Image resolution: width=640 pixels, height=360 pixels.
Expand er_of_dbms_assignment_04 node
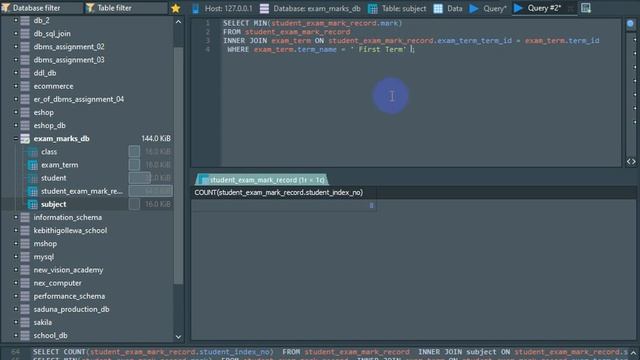16,99
